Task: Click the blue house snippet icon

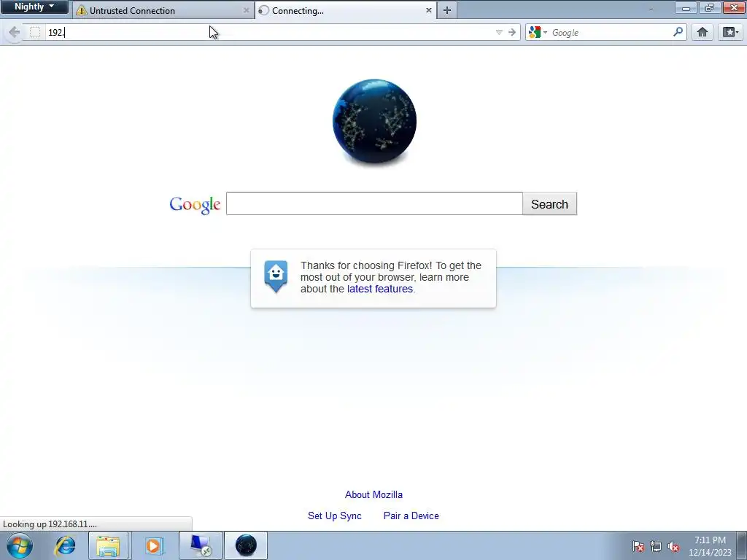Action: pos(276,276)
